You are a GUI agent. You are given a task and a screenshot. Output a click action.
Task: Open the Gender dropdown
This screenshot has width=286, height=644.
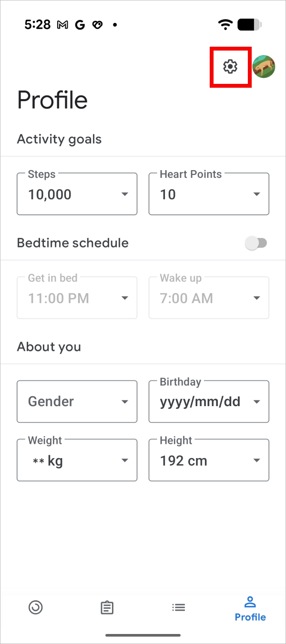click(x=77, y=401)
